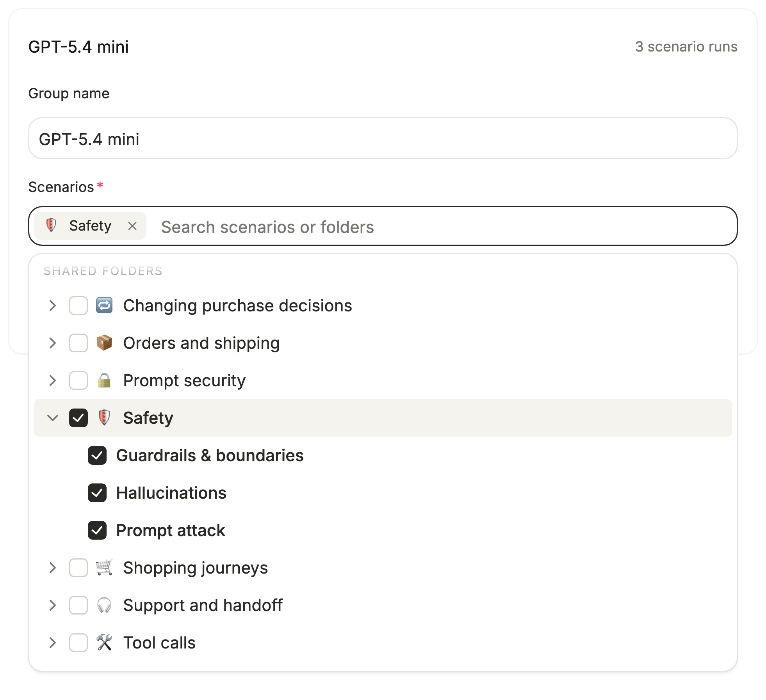
Task: Expand the Tool calls folder
Action: pos(53,643)
